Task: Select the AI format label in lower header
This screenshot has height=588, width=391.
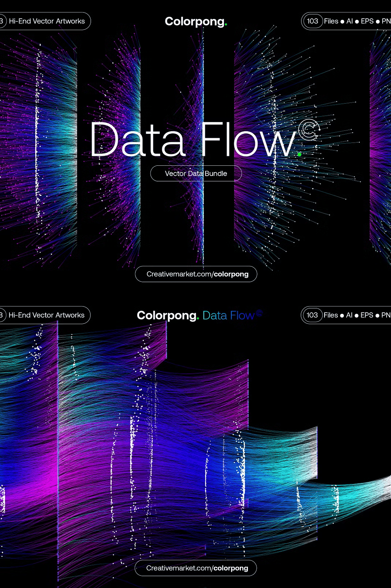Action: (349, 315)
